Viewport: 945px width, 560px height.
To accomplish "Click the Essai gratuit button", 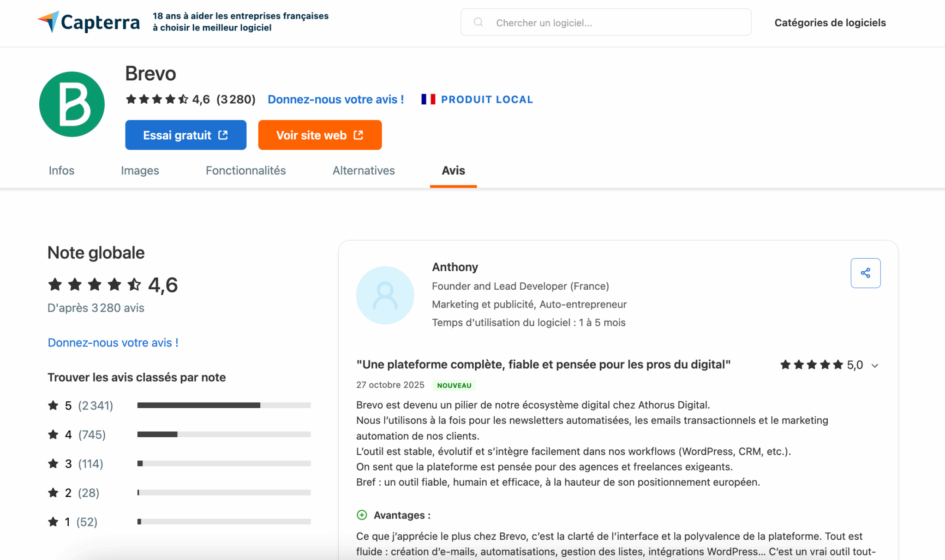I will pyautogui.click(x=185, y=135).
